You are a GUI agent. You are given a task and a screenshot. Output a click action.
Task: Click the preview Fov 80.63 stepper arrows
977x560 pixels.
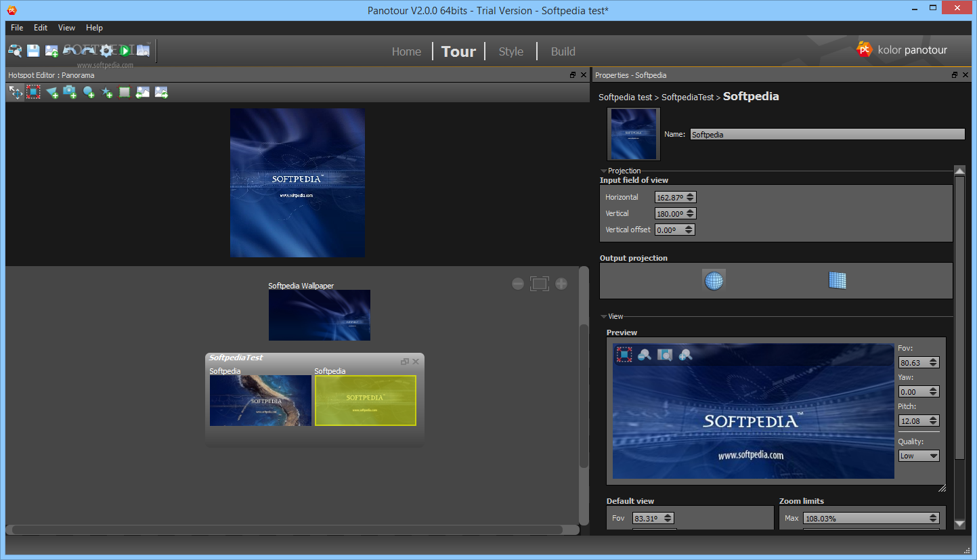click(934, 362)
